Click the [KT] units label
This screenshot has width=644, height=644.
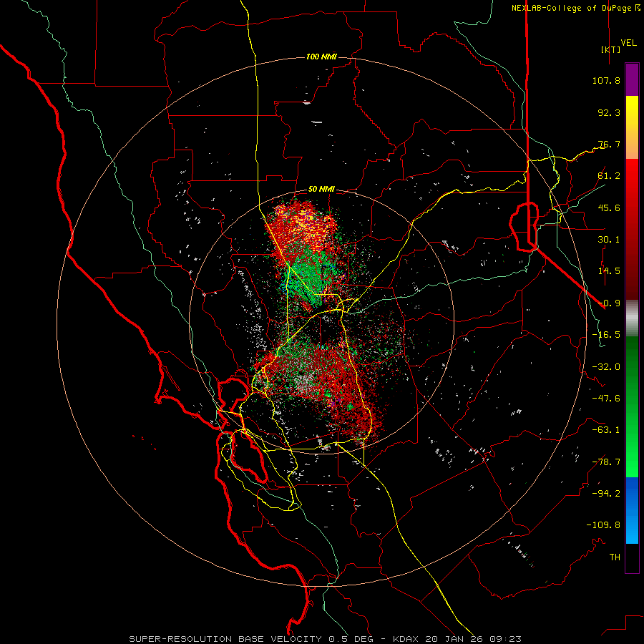pyautogui.click(x=610, y=49)
